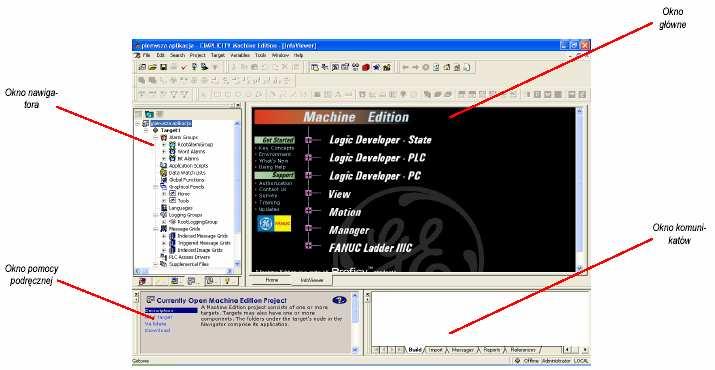Select the Build tab in the feedback window
This screenshot has height=370, width=715.
(415, 350)
